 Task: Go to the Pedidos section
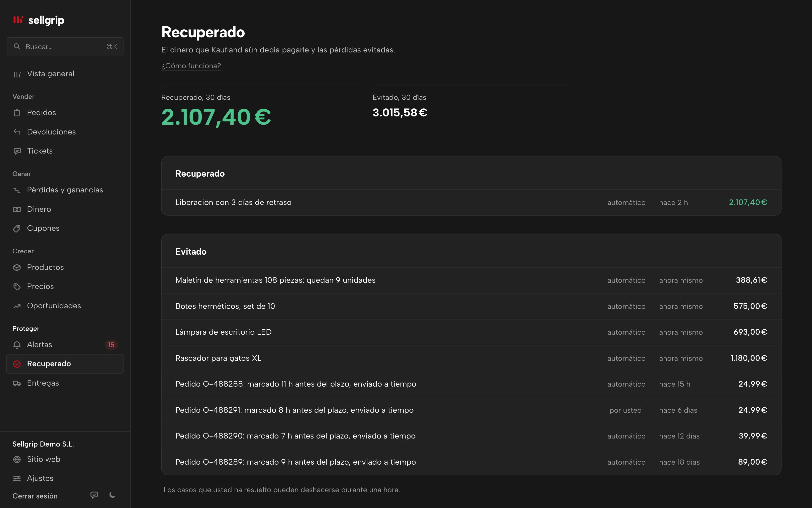tap(65, 113)
